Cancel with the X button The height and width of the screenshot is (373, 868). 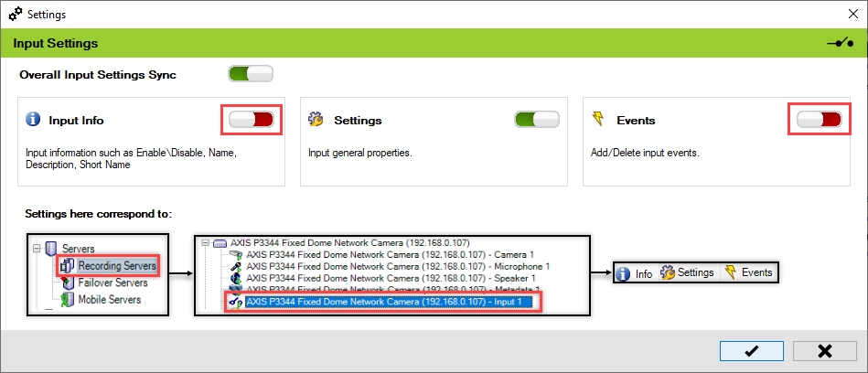tap(824, 351)
